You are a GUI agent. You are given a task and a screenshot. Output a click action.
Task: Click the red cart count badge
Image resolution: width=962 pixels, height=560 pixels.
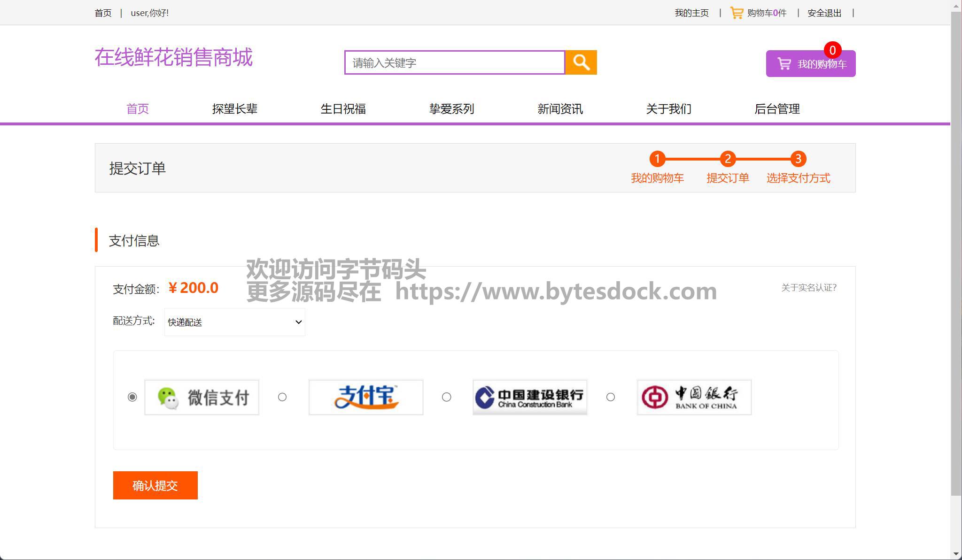tap(832, 50)
